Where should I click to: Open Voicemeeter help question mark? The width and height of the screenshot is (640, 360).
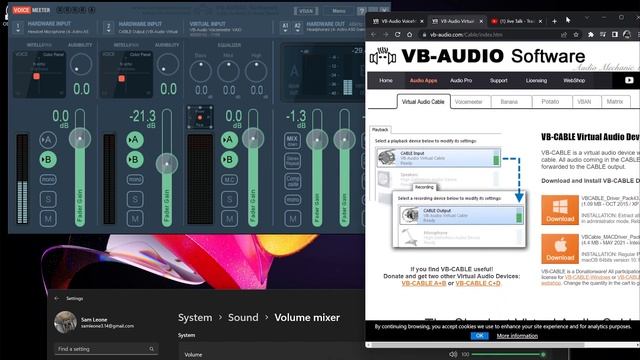(x=362, y=11)
